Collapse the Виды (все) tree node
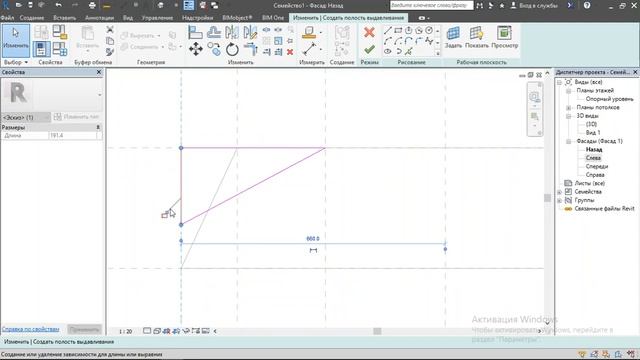The image size is (640, 360). tap(560, 82)
